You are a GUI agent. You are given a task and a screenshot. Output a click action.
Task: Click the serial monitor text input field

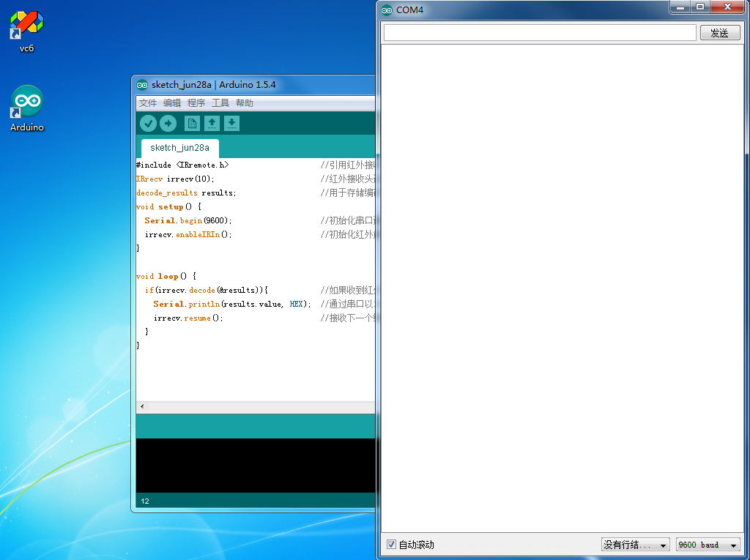point(539,33)
